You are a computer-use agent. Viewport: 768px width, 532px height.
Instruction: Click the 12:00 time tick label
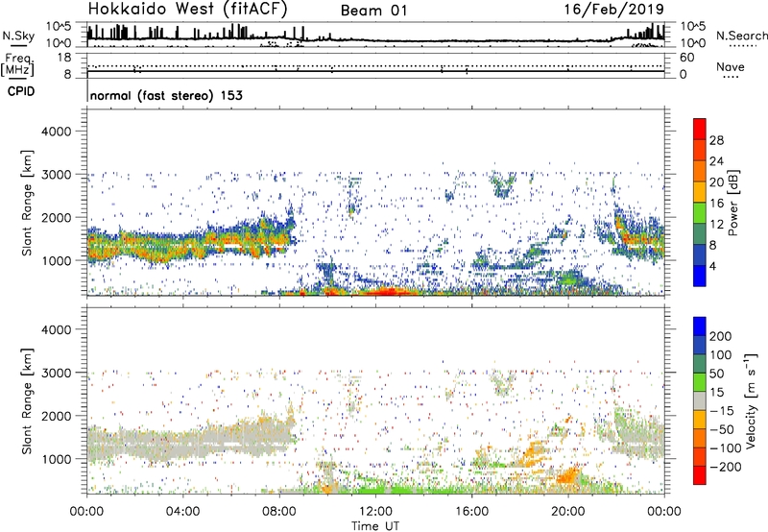pyautogui.click(x=375, y=512)
